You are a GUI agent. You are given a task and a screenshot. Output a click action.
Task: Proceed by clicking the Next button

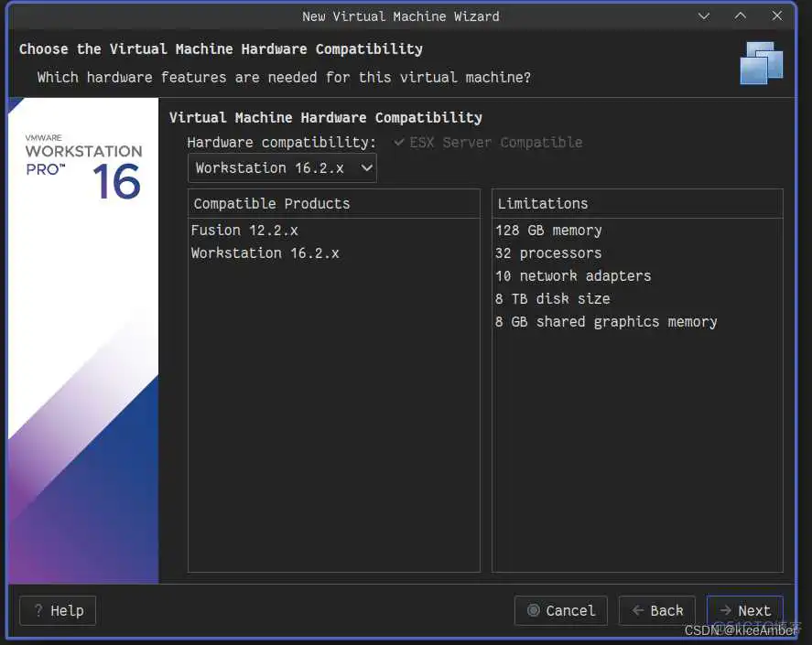(x=745, y=610)
